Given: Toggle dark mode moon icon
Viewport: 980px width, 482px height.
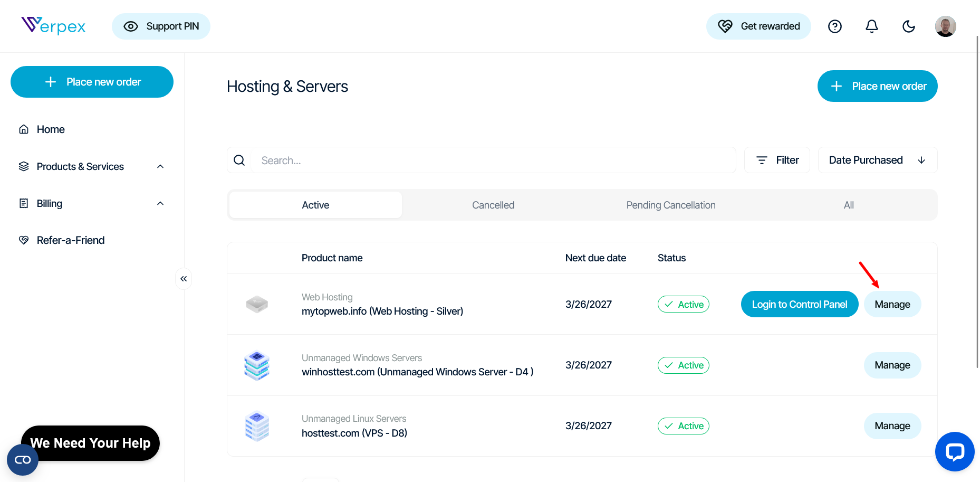Looking at the screenshot, I should [909, 26].
